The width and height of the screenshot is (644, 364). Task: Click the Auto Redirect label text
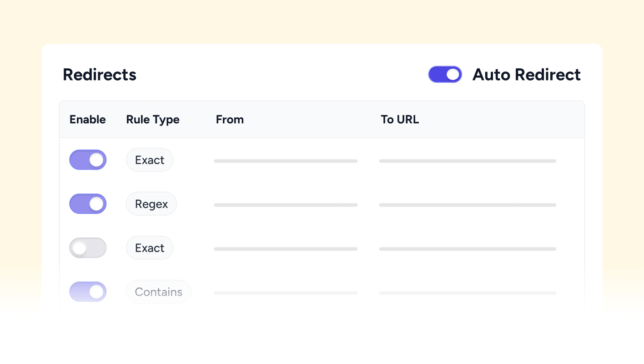click(526, 74)
